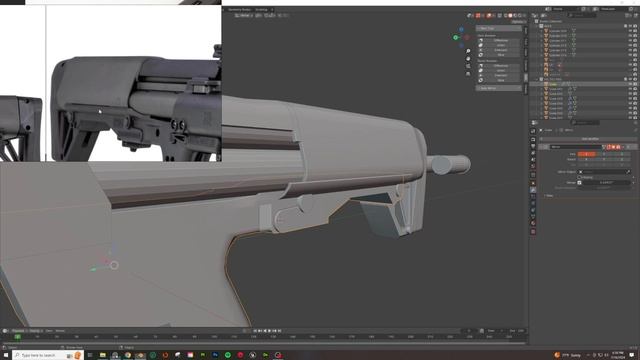Disable render camera for Cylinder.010 row
The width and height of the screenshot is (640, 360).
(635, 36)
